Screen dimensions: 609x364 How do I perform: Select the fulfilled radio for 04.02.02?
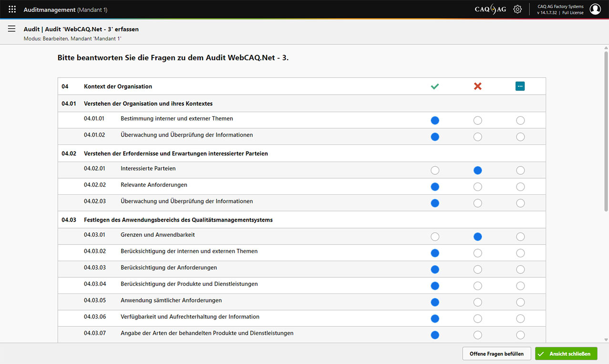[434, 187]
